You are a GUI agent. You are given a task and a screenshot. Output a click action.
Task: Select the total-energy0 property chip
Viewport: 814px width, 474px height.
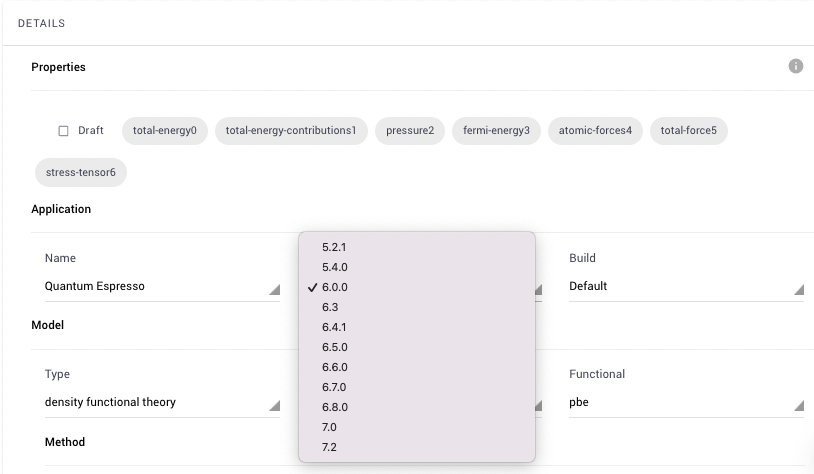click(165, 130)
